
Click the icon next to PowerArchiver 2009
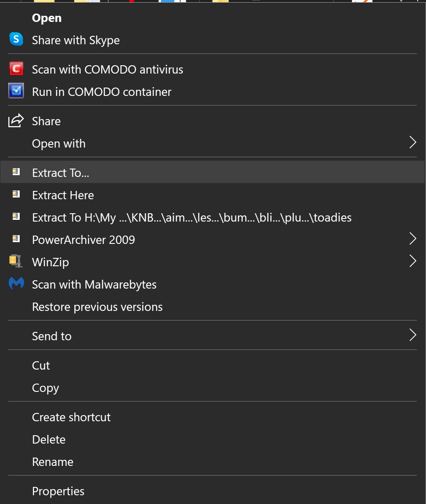point(16,239)
